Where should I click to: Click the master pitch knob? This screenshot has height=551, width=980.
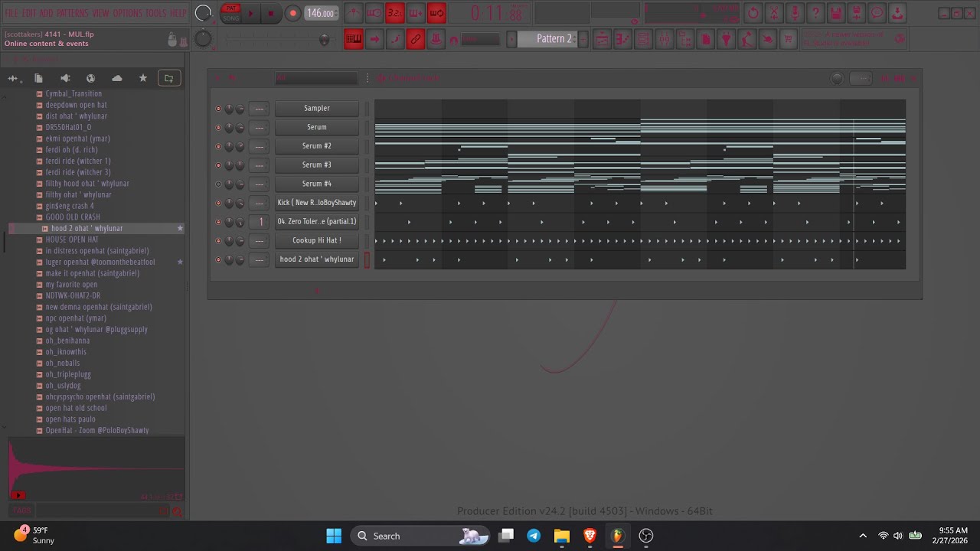[x=203, y=39]
